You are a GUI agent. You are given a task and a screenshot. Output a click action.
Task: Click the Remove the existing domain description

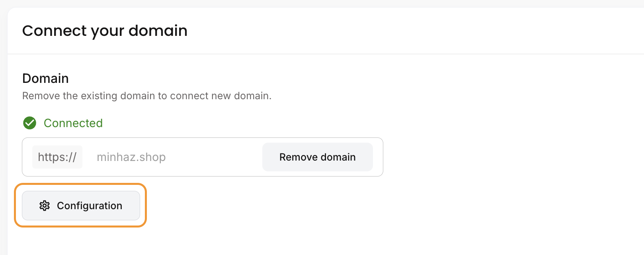pyautogui.click(x=147, y=96)
